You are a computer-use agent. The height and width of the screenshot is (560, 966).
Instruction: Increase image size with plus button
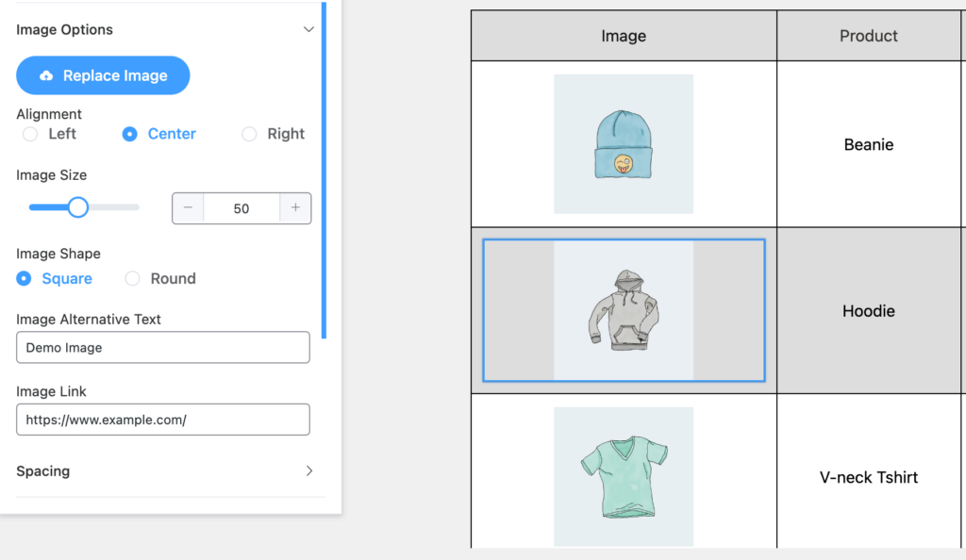295,208
